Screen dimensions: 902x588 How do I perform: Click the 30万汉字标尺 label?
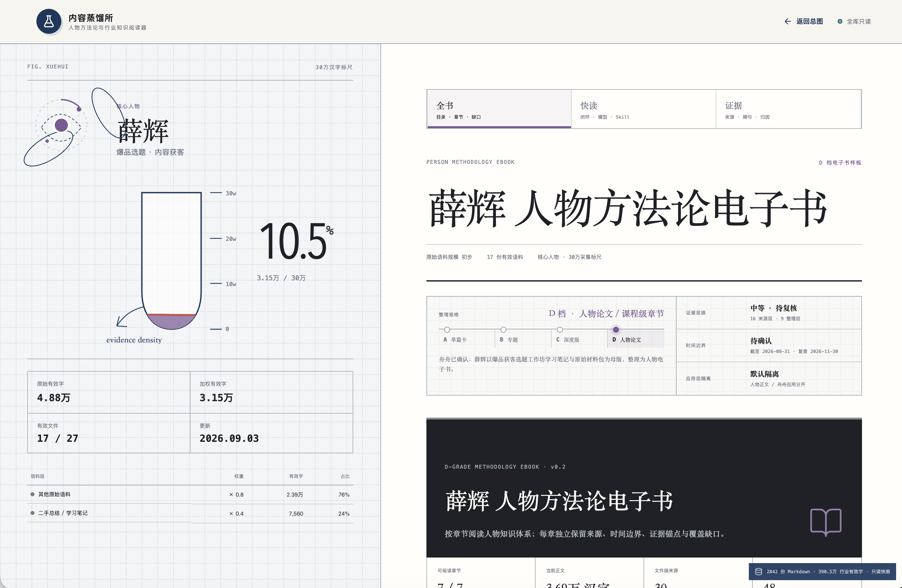pos(334,67)
